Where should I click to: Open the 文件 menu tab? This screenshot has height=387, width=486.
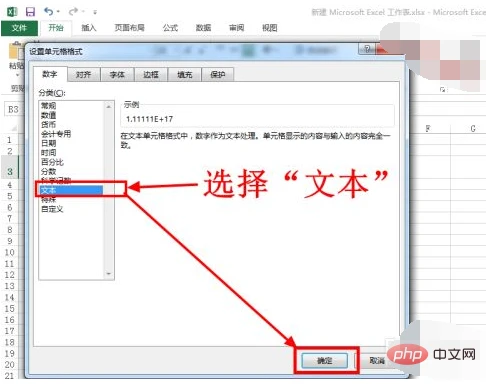coord(19,28)
